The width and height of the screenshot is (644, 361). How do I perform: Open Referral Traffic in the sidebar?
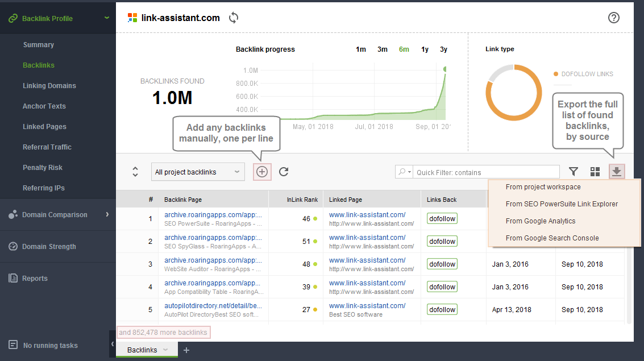pyautogui.click(x=47, y=147)
